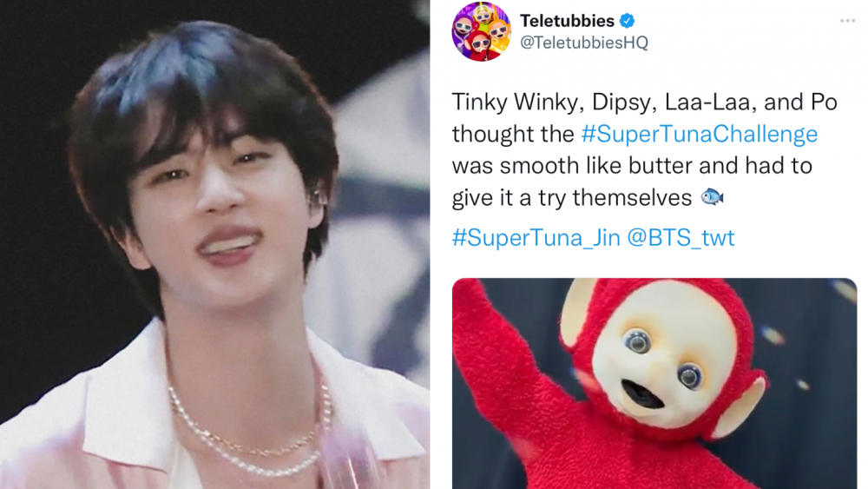The width and height of the screenshot is (868, 489).
Task: Click the photo of the singer on the left
Action: [214, 244]
